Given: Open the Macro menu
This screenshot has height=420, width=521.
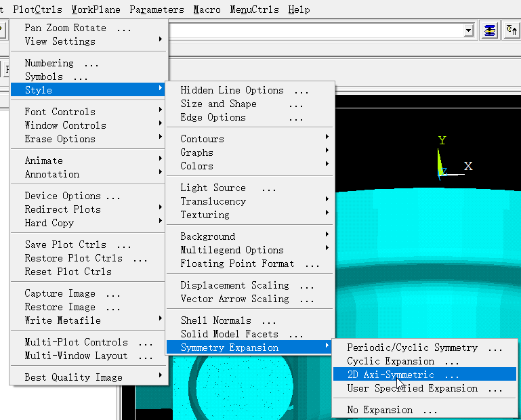Looking at the screenshot, I should pos(207,9).
